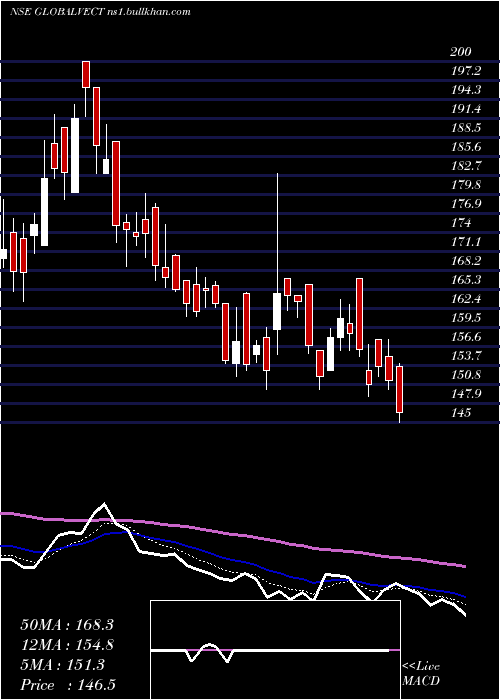
Task: Click the 145 price axis label
Action: [x=460, y=412]
